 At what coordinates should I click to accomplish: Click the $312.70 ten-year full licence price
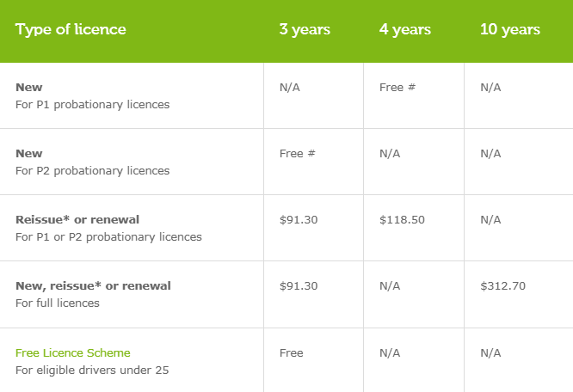502,285
